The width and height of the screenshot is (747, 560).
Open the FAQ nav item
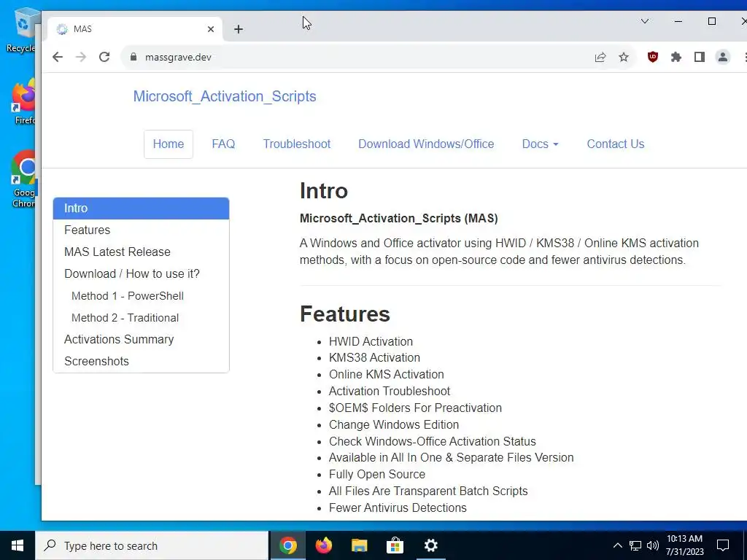(x=223, y=144)
